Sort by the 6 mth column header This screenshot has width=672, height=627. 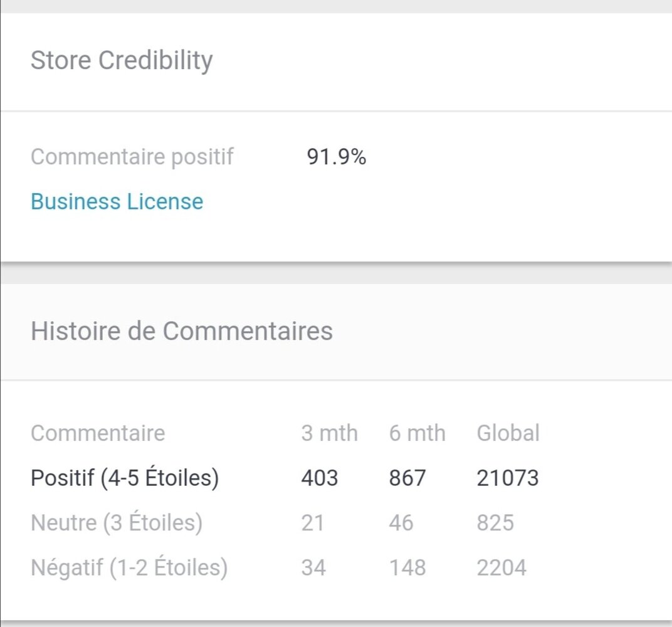[x=417, y=433]
